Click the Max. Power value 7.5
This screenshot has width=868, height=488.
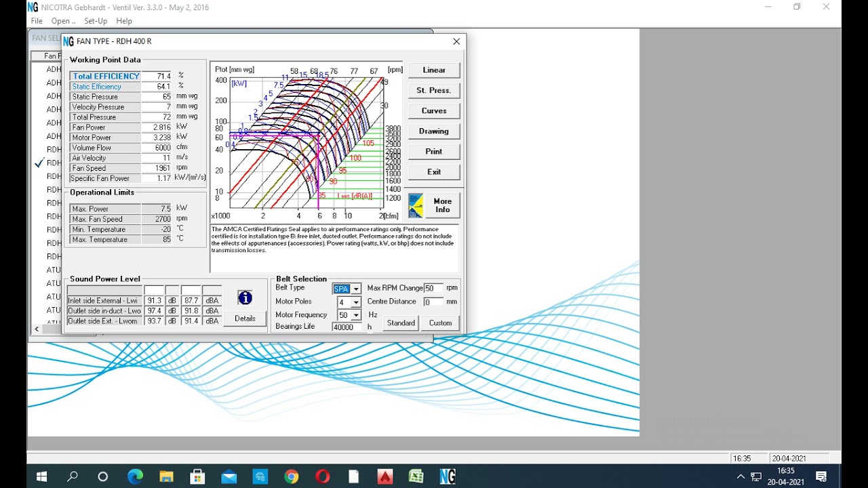pos(157,209)
